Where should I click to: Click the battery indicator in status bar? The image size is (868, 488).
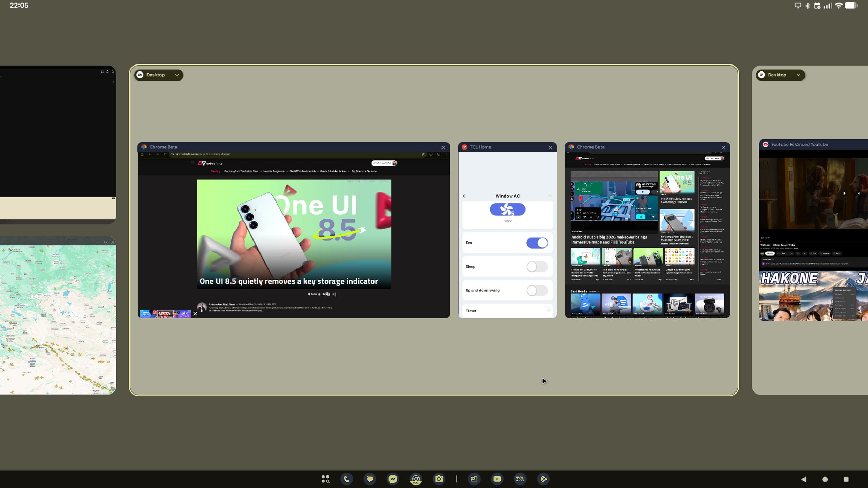coord(851,6)
